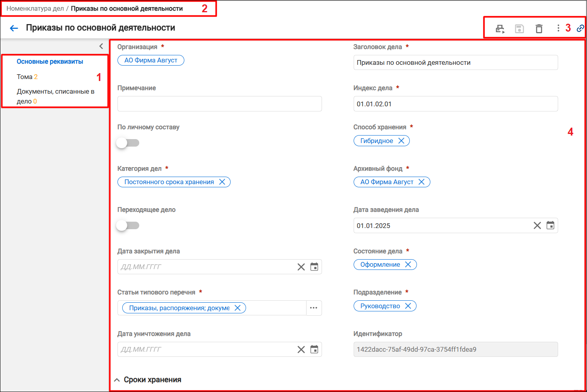This screenshot has height=392, width=587.
Task: Open calendar picker for Дата закрытия дела
Action: click(x=314, y=267)
